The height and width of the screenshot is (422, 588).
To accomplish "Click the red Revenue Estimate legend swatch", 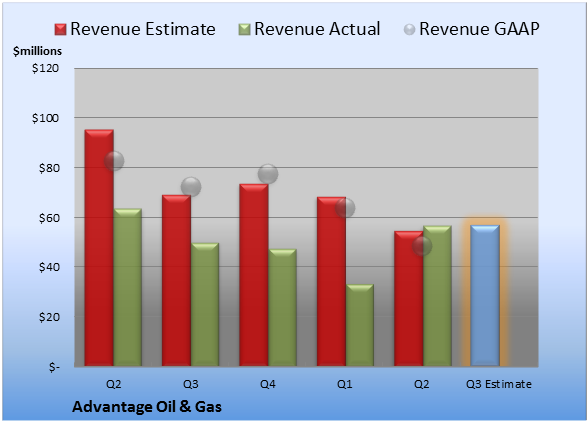I will (x=60, y=30).
